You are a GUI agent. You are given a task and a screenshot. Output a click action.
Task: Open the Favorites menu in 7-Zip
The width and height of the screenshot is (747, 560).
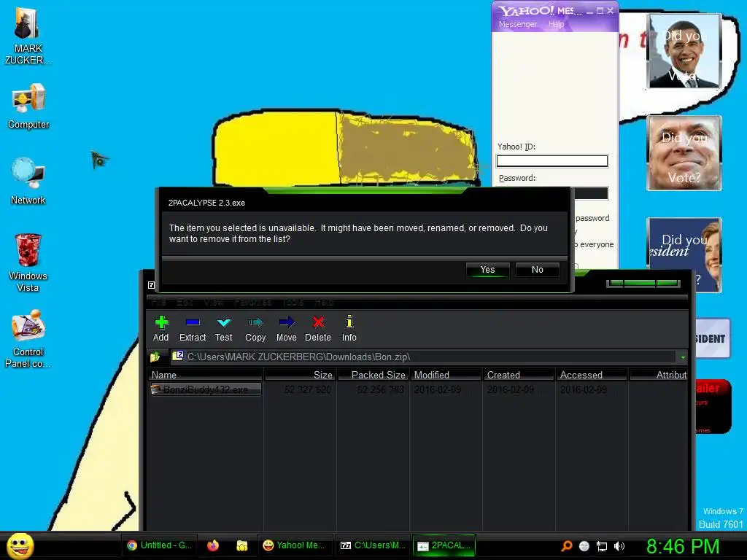pyautogui.click(x=253, y=302)
